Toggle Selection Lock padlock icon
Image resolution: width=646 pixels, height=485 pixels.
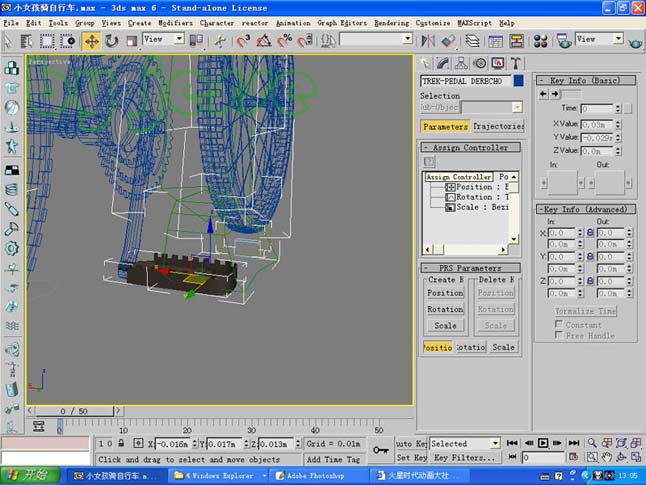point(121,443)
